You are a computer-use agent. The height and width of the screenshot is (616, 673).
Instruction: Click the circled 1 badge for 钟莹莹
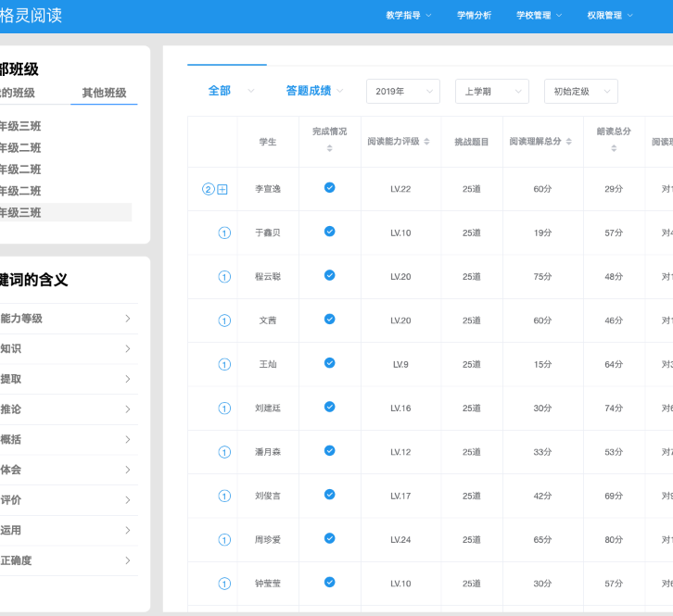click(224, 584)
